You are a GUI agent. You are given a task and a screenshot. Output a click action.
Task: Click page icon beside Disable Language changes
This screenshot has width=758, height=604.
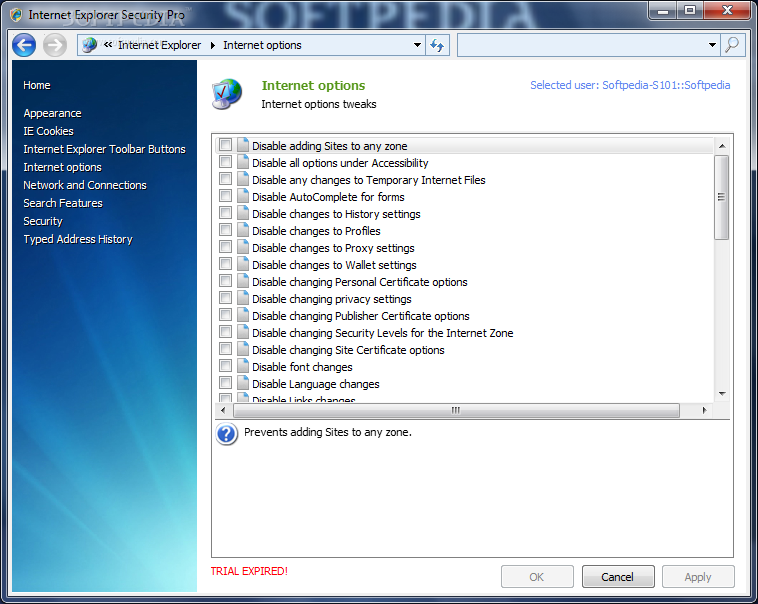(x=243, y=383)
